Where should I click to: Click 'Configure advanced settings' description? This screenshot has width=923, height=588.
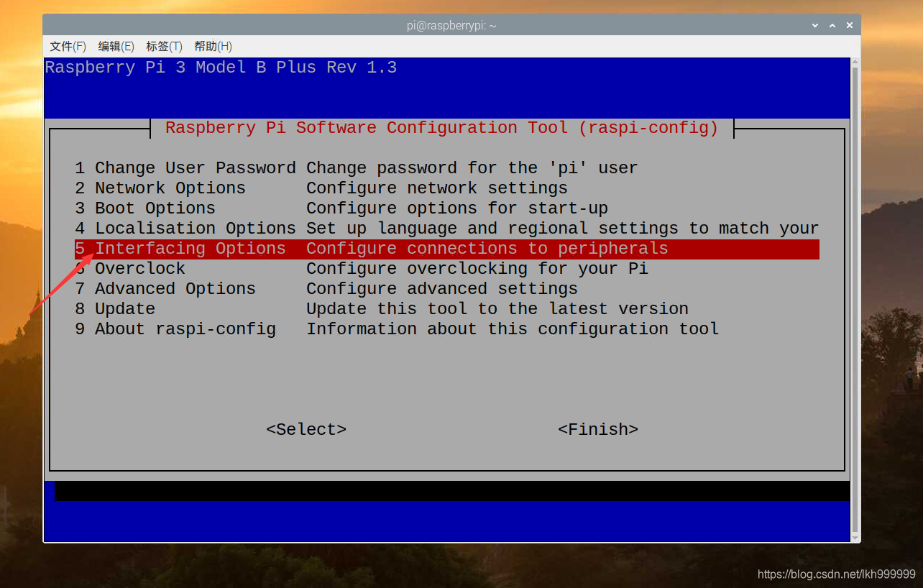coord(442,289)
